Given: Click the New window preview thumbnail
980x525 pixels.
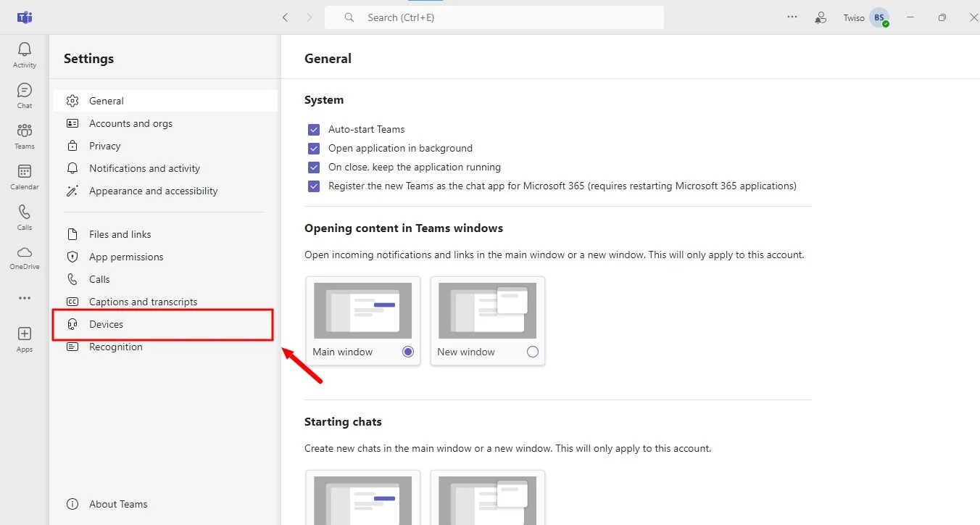Looking at the screenshot, I should (488, 310).
